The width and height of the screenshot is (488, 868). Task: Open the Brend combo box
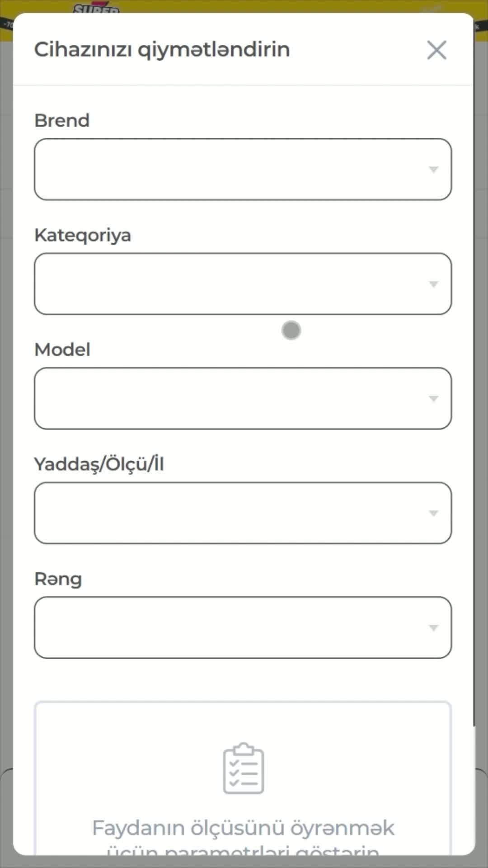tap(230, 170)
